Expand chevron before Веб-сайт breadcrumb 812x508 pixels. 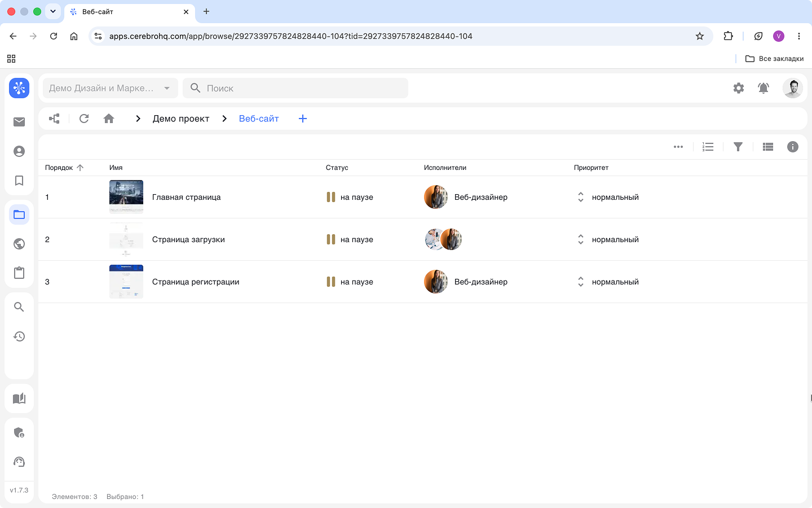[224, 119]
